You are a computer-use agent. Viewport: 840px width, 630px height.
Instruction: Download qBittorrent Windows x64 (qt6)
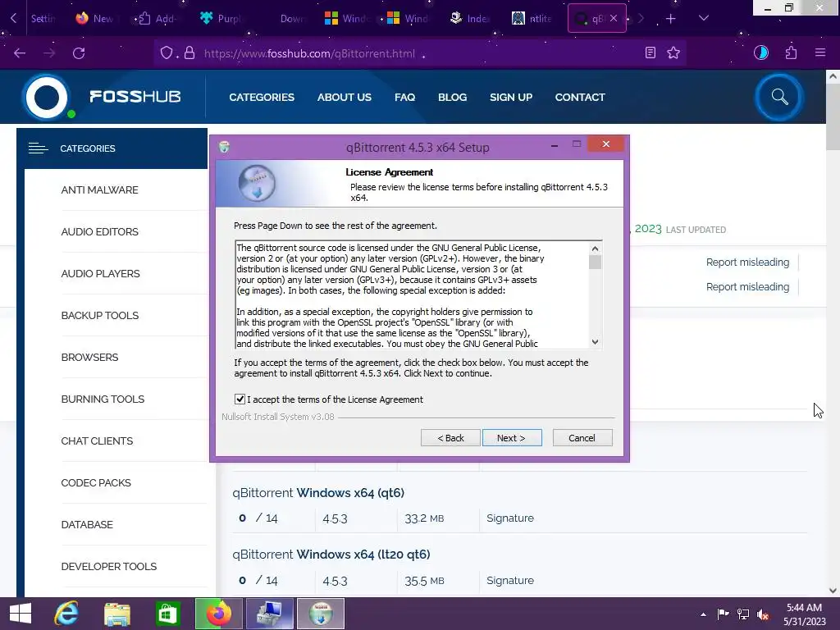pos(318,492)
